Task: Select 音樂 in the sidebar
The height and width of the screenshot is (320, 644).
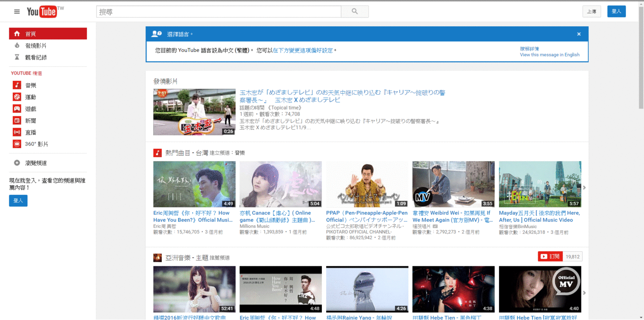Action: pos(48,85)
